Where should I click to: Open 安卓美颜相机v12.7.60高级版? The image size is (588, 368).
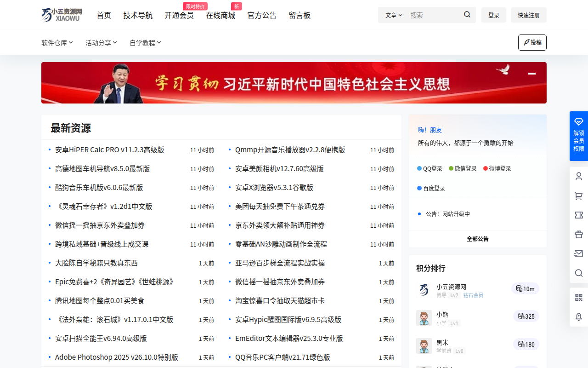pyautogui.click(x=279, y=169)
